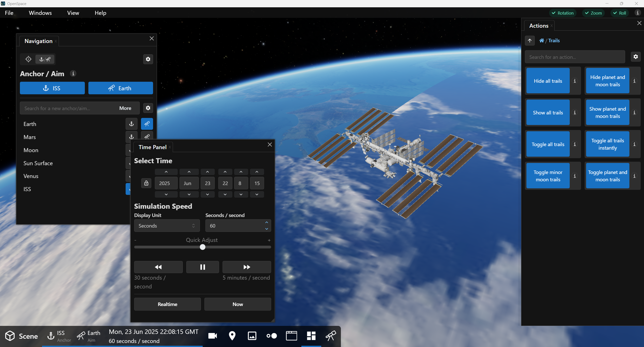Click Toggle planet and moon trails
The height and width of the screenshot is (347, 644).
click(x=608, y=176)
